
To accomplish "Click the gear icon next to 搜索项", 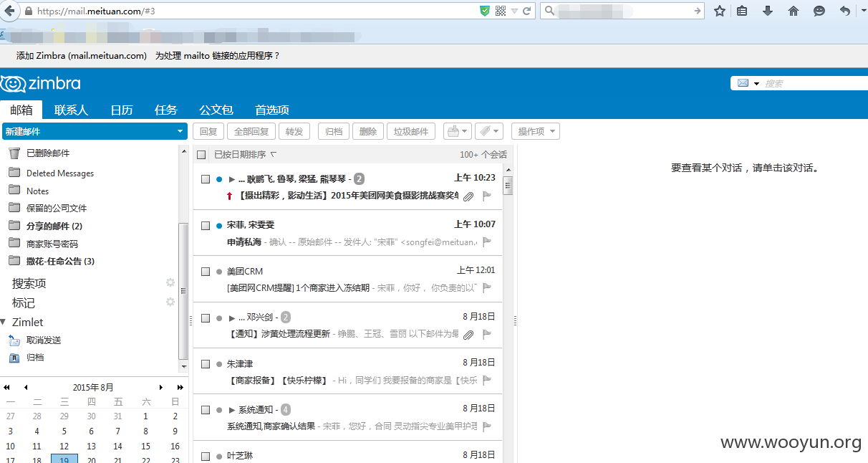I will coord(170,282).
